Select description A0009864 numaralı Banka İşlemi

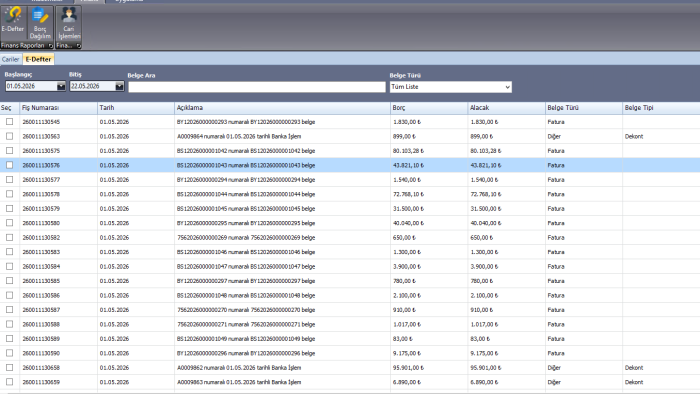(282, 136)
